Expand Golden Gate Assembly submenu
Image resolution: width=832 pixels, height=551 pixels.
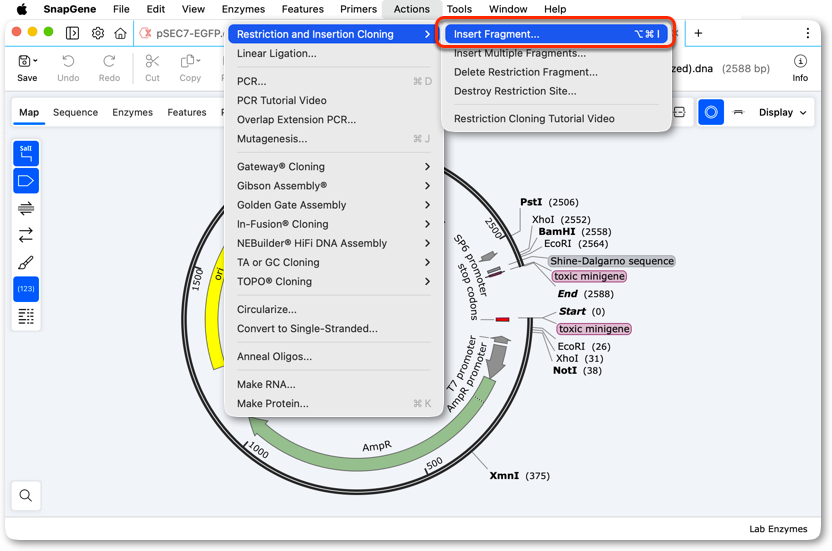(333, 205)
